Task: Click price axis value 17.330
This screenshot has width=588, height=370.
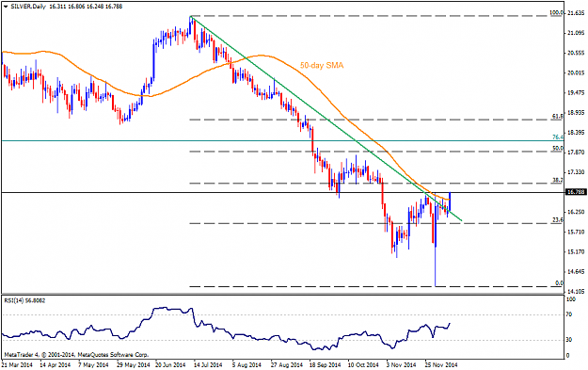Action: point(576,172)
